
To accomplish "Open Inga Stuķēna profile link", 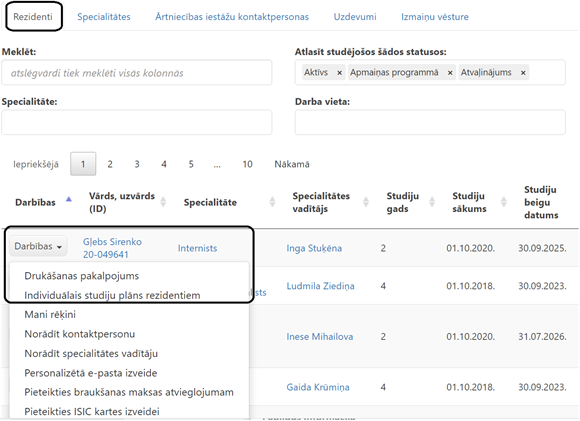I will (x=314, y=248).
